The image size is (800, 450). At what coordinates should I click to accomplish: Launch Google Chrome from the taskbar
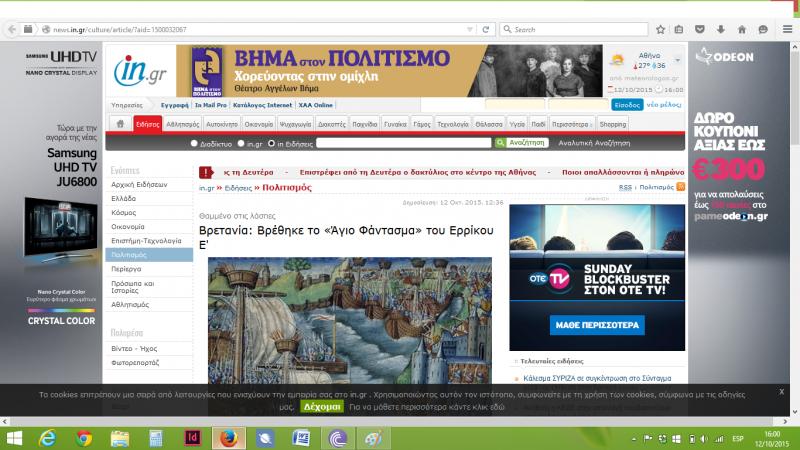[84, 438]
